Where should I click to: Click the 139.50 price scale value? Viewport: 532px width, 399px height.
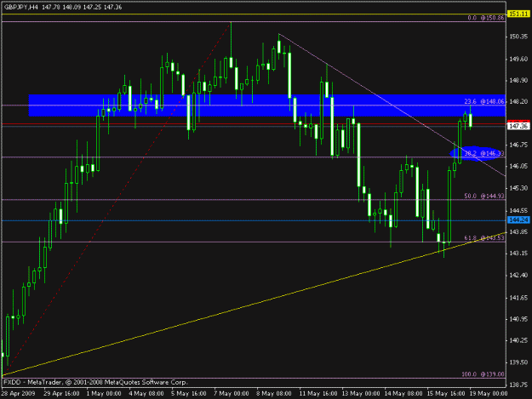tap(519, 362)
